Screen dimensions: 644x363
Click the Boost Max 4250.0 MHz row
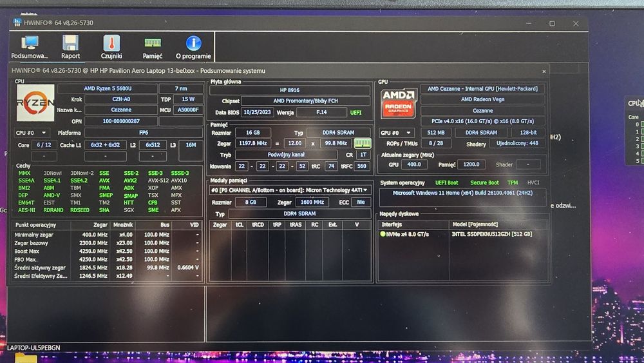pos(107,251)
